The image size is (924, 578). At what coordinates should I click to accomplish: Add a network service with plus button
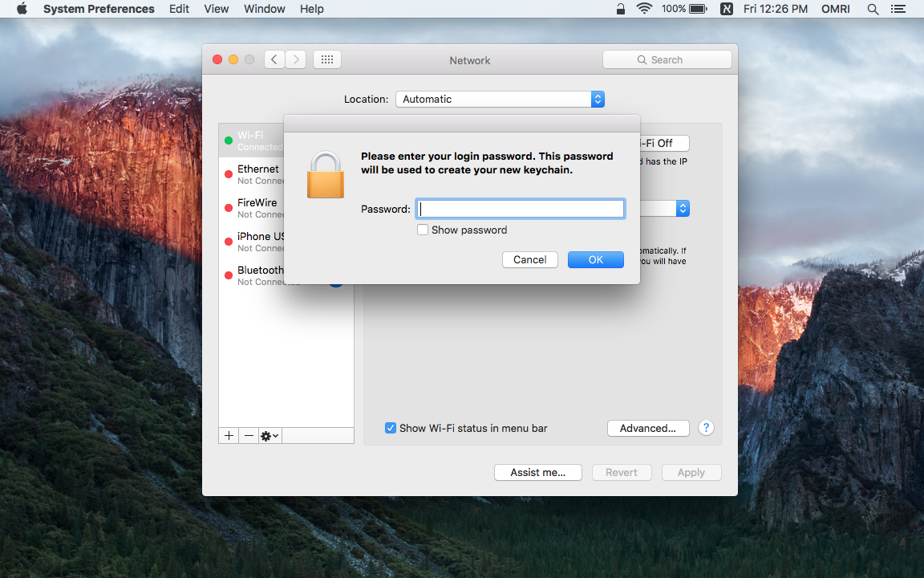[229, 436]
